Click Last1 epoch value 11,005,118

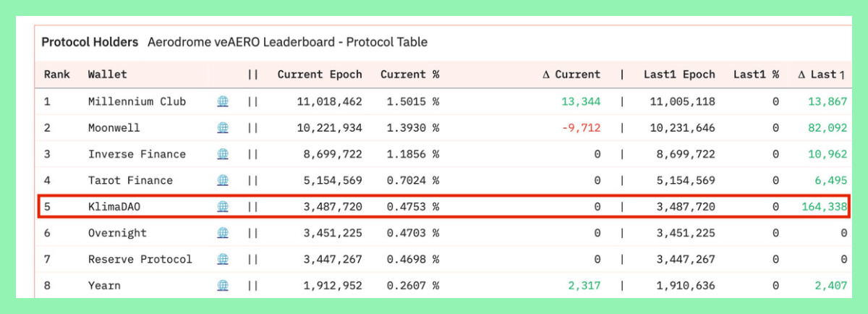[x=682, y=101]
